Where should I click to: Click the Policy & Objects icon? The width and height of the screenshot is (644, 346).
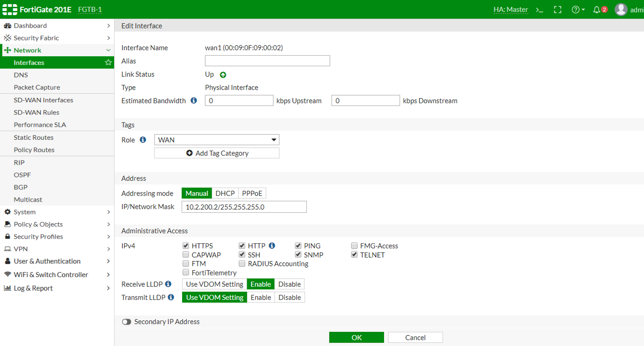coord(8,224)
